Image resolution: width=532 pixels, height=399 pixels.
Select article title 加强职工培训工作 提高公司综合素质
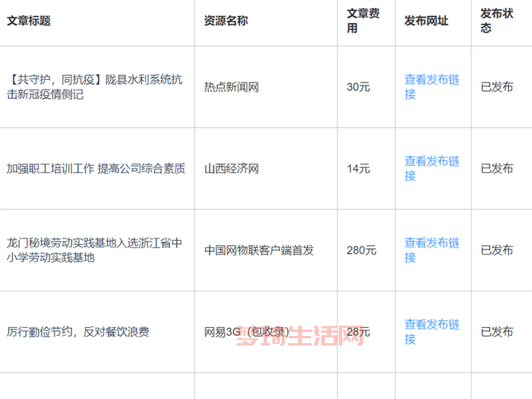(96, 168)
